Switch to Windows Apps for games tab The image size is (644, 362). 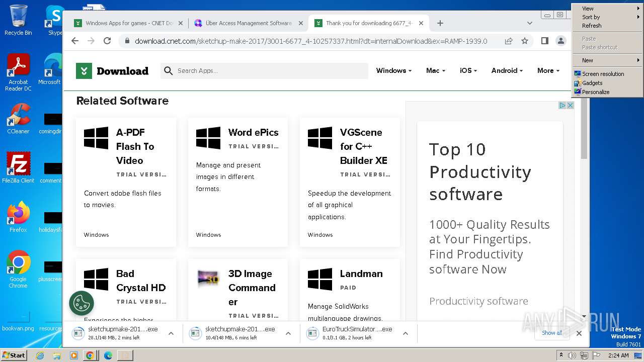(129, 23)
